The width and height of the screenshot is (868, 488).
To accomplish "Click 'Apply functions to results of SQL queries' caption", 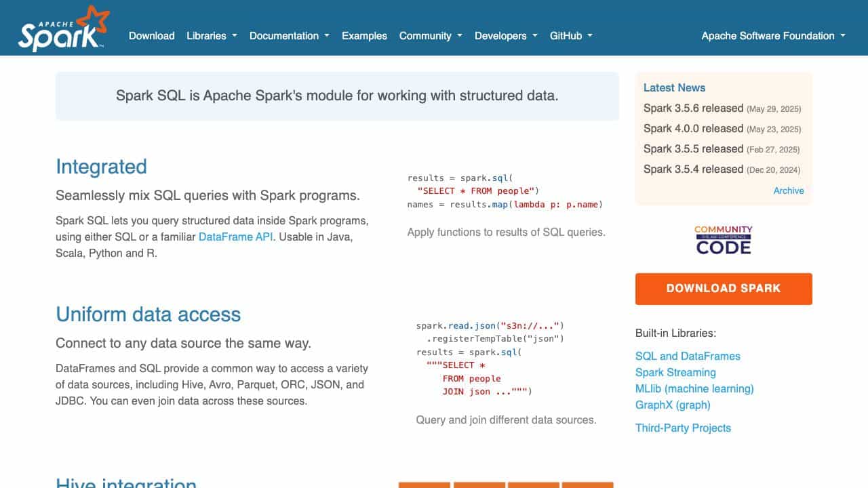I will point(506,232).
